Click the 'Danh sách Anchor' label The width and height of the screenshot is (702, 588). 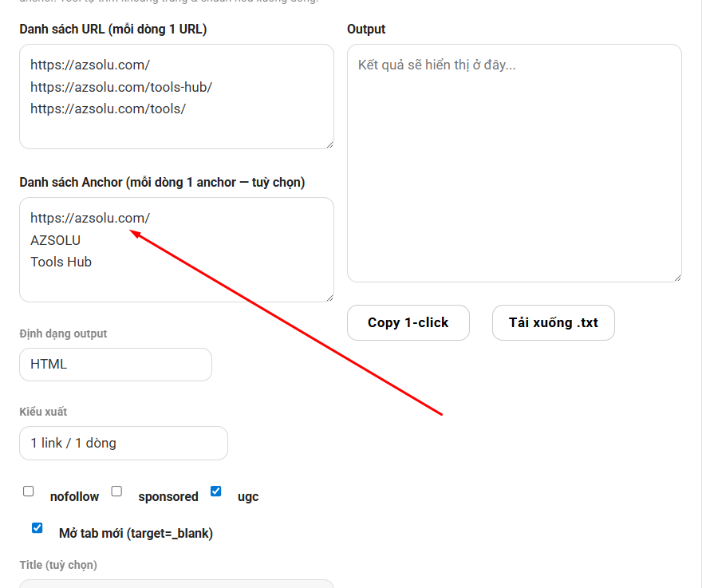tap(162, 182)
